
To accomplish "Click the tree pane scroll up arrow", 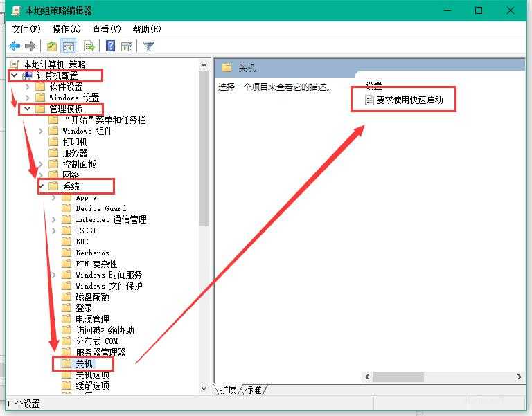I will 204,65.
